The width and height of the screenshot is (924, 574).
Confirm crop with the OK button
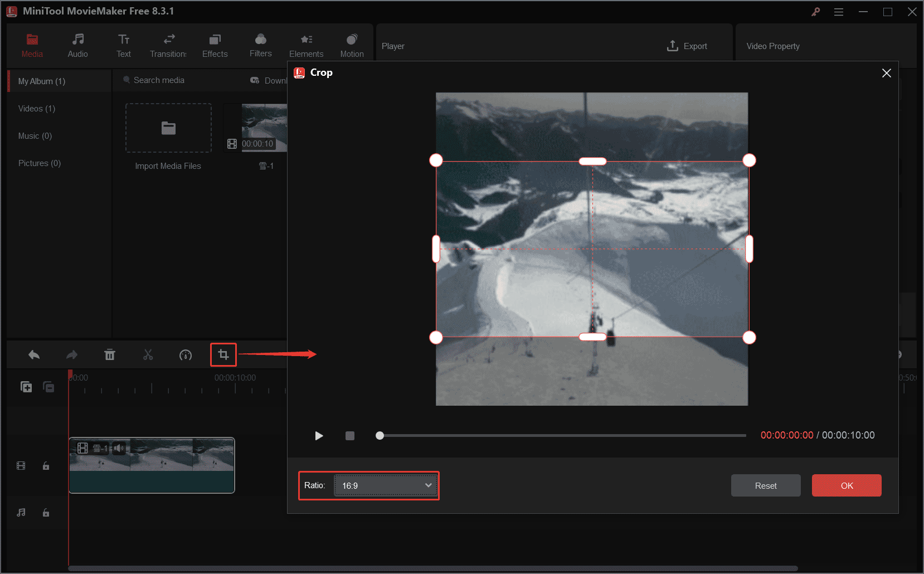pyautogui.click(x=847, y=486)
